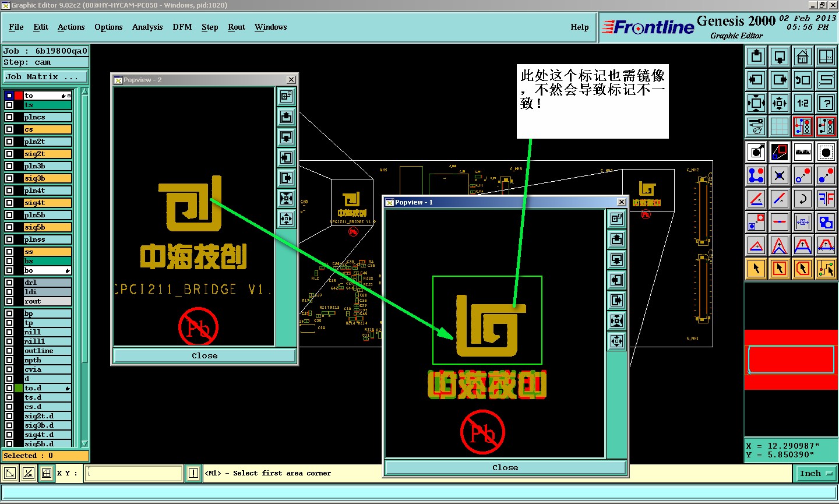Click the previous view icon

pyautogui.click(x=803, y=80)
